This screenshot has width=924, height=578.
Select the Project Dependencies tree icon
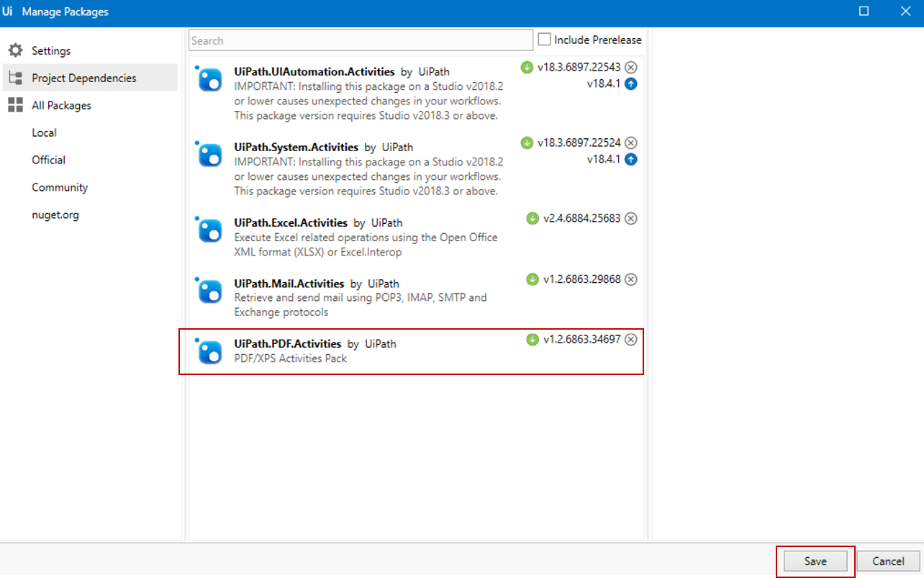coord(16,78)
